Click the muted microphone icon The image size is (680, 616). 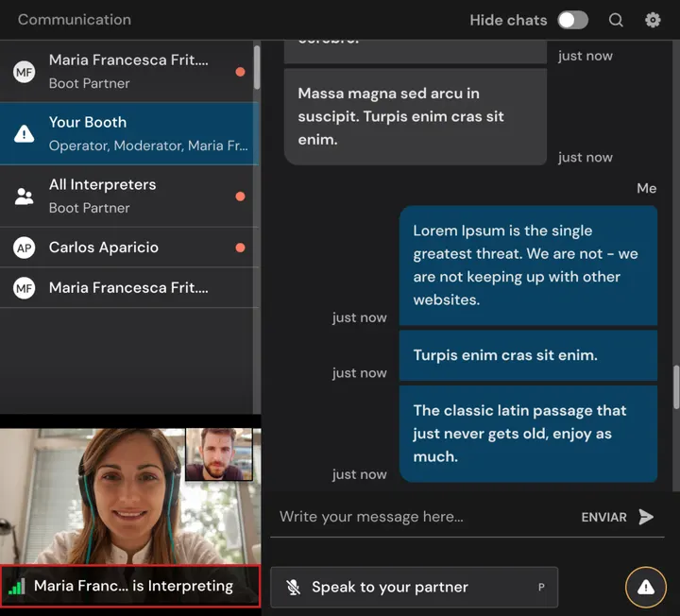[x=293, y=587]
